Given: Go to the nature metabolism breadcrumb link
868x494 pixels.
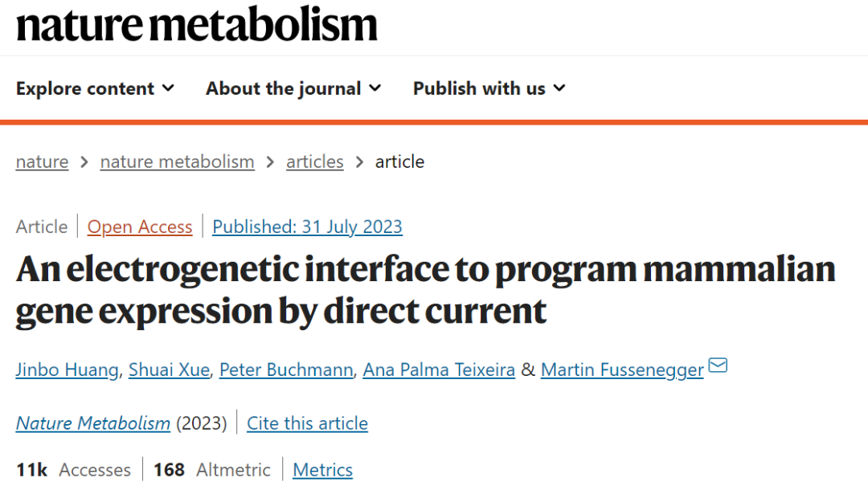Looking at the screenshot, I should pos(177,161).
